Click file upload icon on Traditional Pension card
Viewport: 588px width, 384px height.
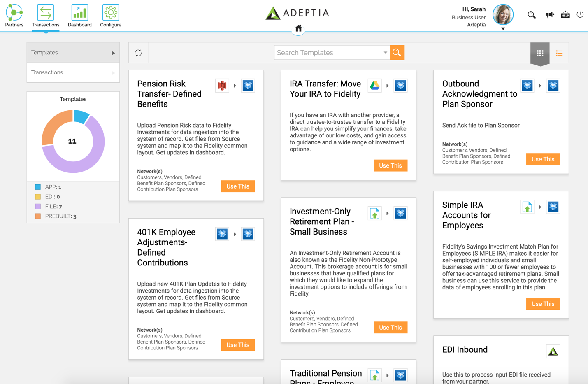coord(374,375)
